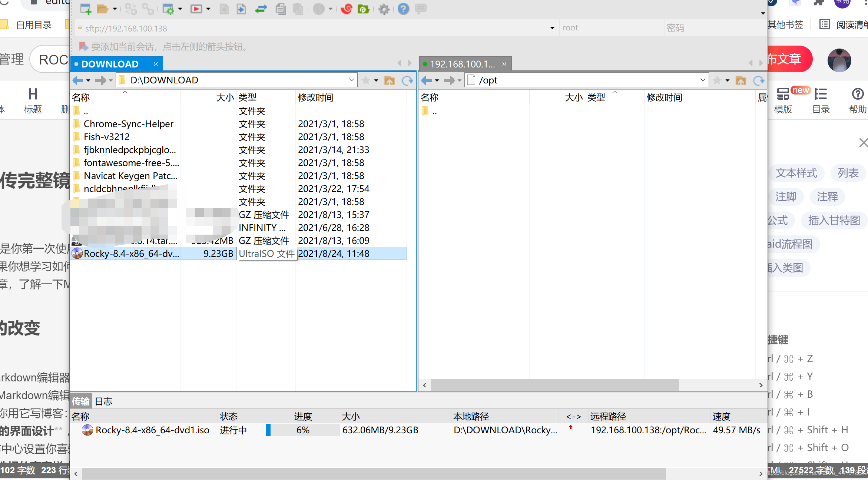Click local pane home folder icon
This screenshot has width=868, height=480.
[x=389, y=80]
